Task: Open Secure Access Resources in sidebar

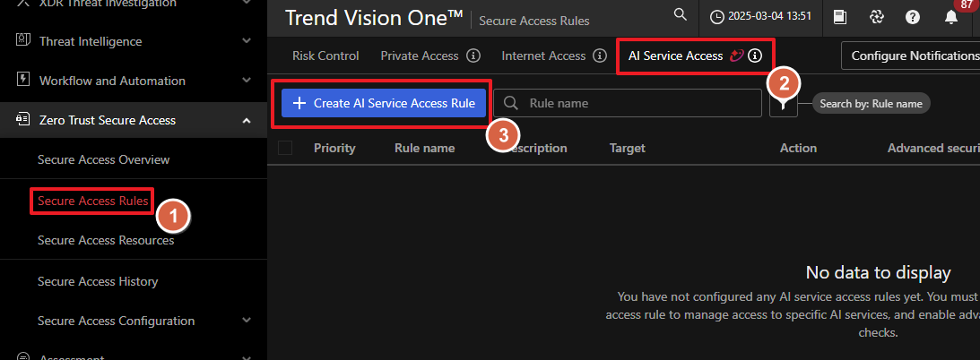Action: [106, 240]
